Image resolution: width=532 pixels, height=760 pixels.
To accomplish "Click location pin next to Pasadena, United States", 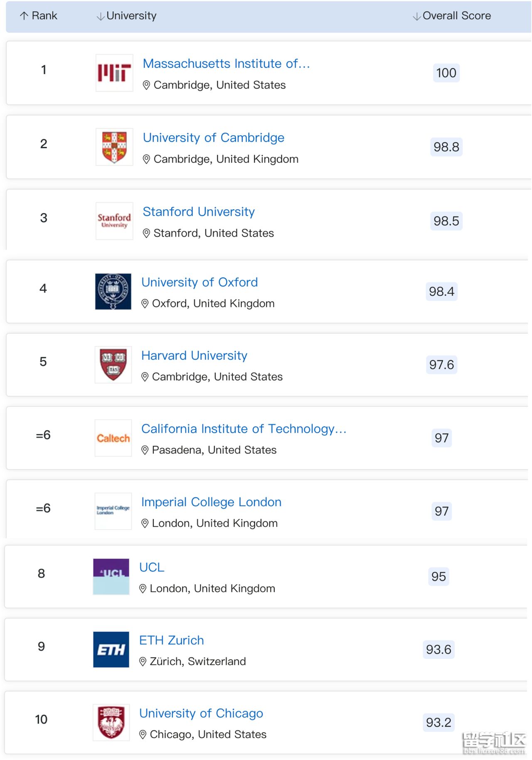I will point(145,450).
